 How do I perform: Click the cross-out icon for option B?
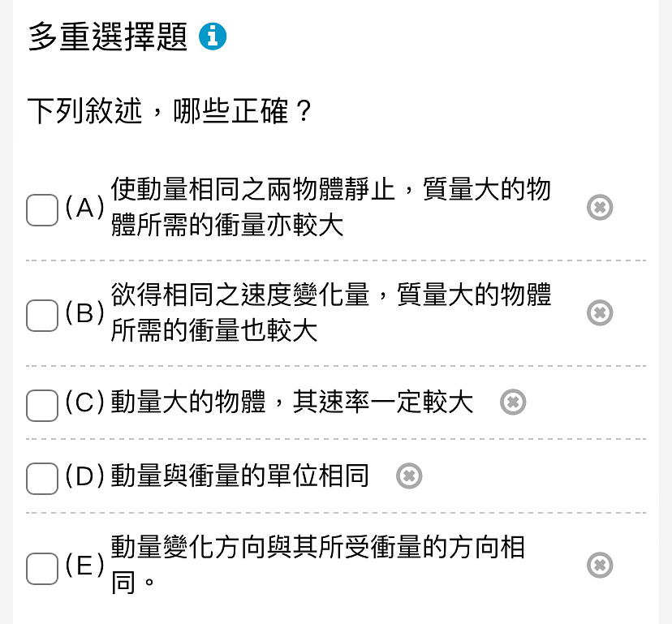click(600, 313)
